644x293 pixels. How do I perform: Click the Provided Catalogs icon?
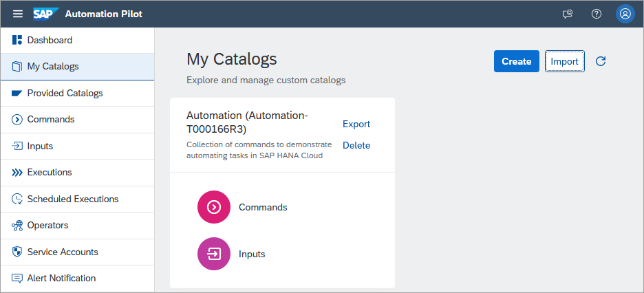point(17,93)
